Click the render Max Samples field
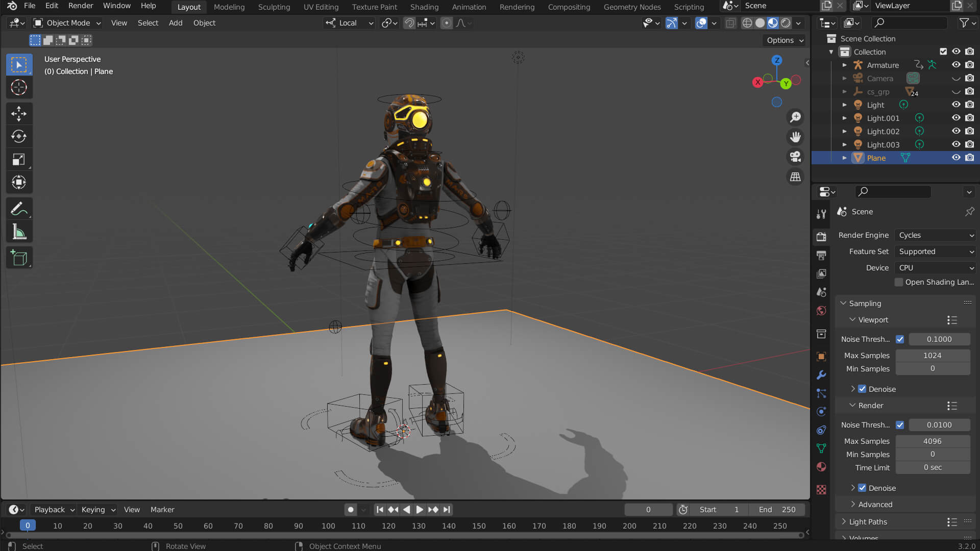Viewport: 980px width, 551px height. coord(932,441)
